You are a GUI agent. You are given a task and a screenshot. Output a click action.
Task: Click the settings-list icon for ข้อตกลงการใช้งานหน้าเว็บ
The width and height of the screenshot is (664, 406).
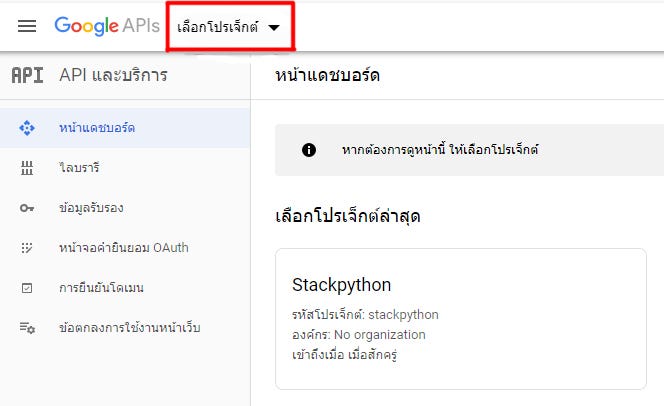pos(27,328)
